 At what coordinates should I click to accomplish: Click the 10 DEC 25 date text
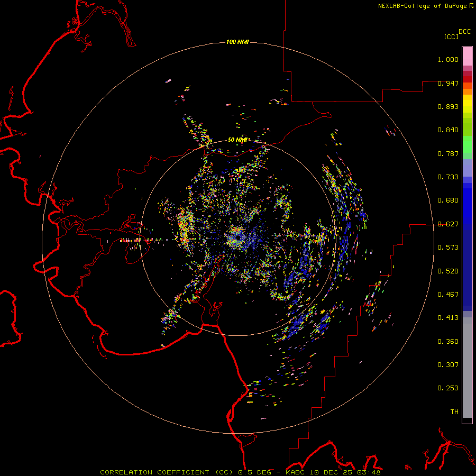pyautogui.click(x=331, y=472)
